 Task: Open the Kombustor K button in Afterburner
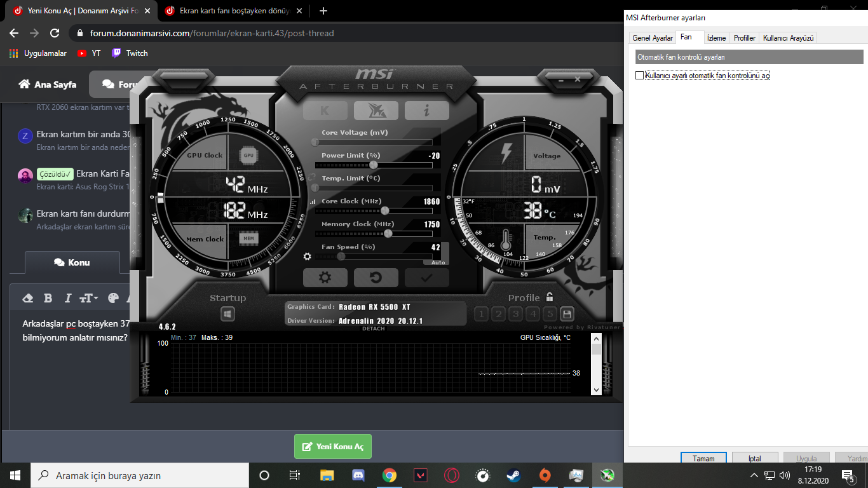coord(325,111)
